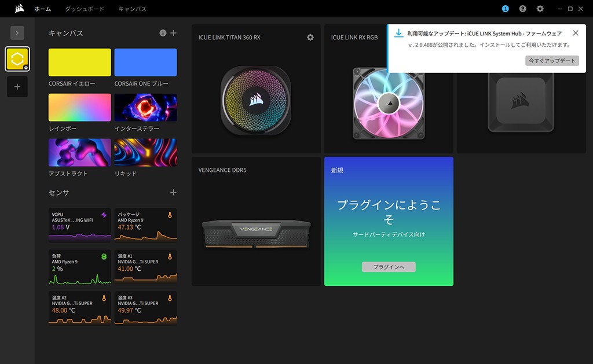
Task: Select the CORSAIR ONE ブルー canvas
Action: coord(145,62)
